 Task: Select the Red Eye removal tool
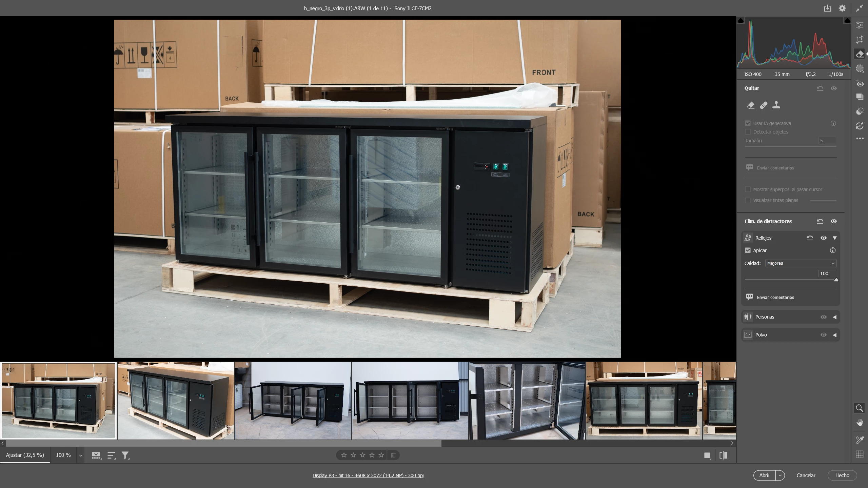coord(860,83)
